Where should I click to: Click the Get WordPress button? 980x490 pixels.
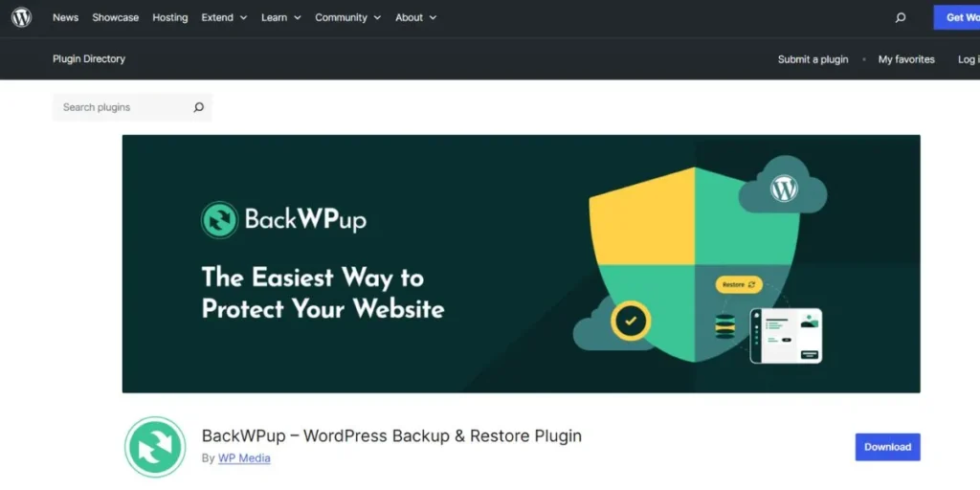pyautogui.click(x=957, y=17)
